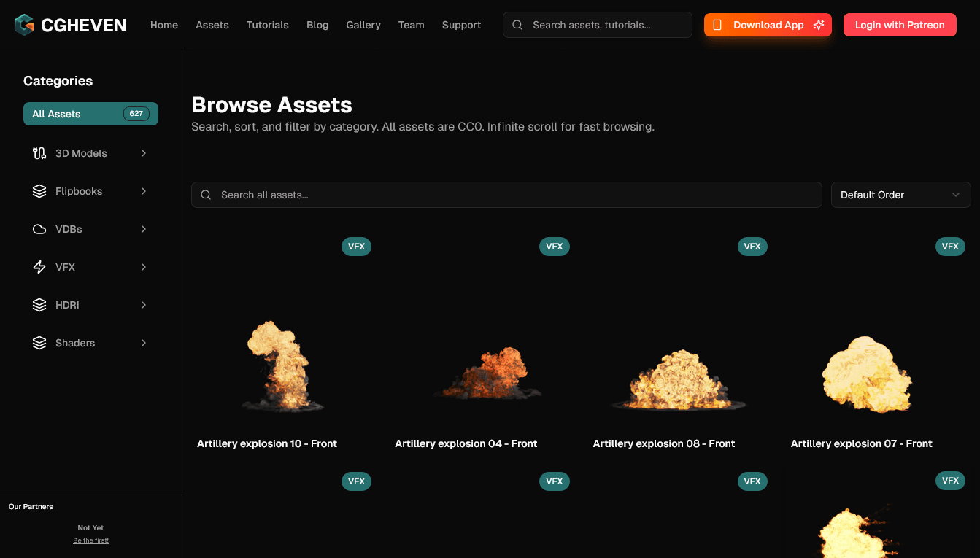Click the VFX lightning bolt icon
The width and height of the screenshot is (980, 558).
tap(39, 267)
